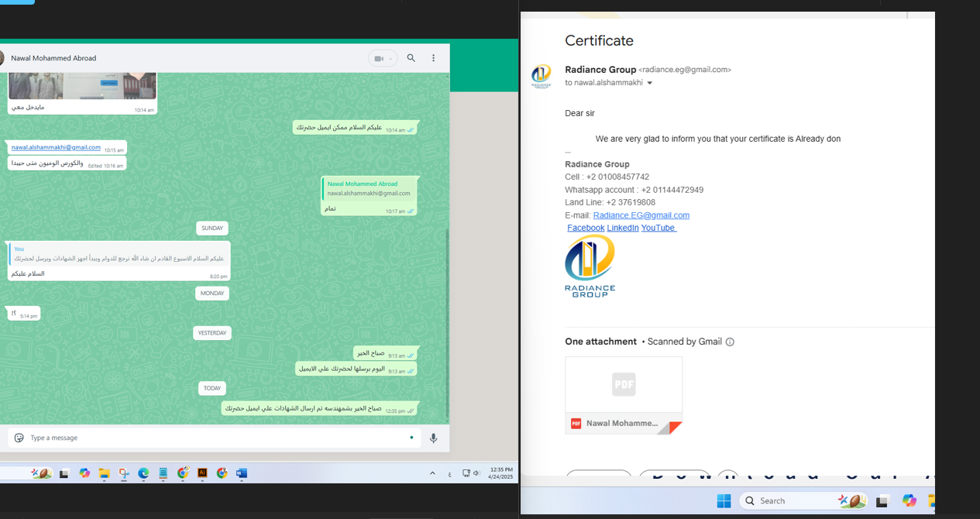The width and height of the screenshot is (980, 519).
Task: Open the Radiance.EG@gmail.com email link
Action: pyautogui.click(x=641, y=215)
